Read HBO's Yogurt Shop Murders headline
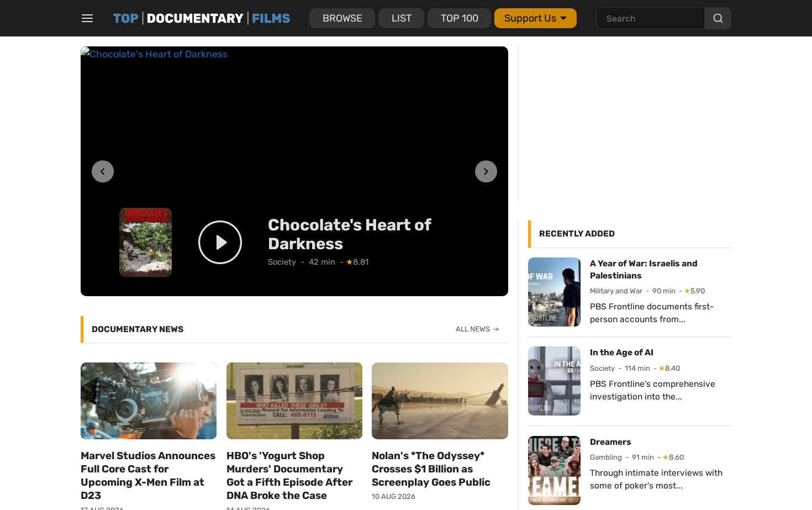The image size is (812, 510). coord(290,475)
